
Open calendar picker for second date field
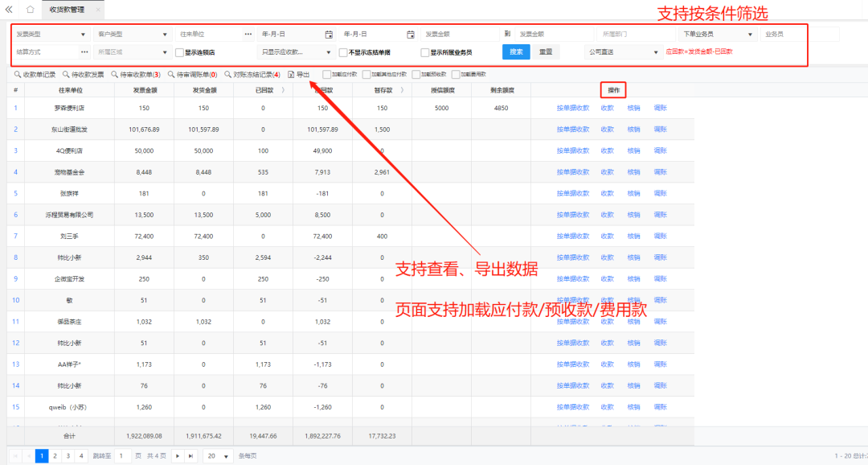pos(411,35)
